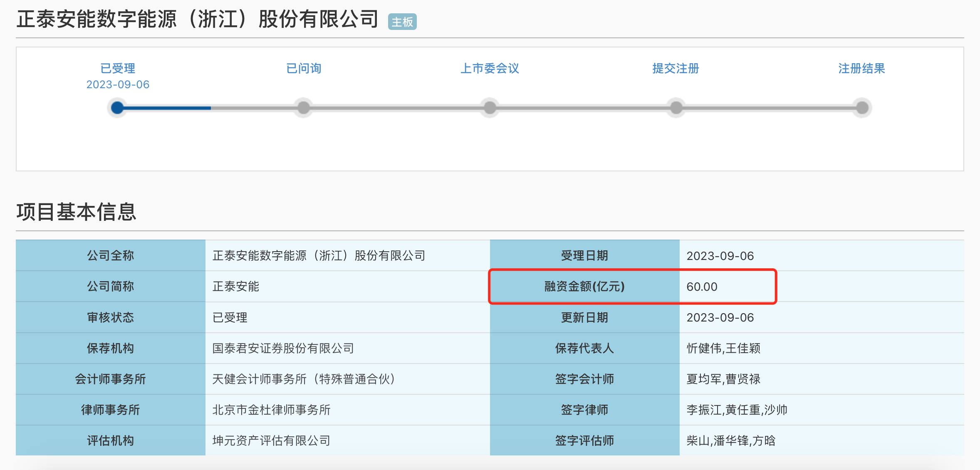Select the 上市委会议 stage label

tap(490, 68)
